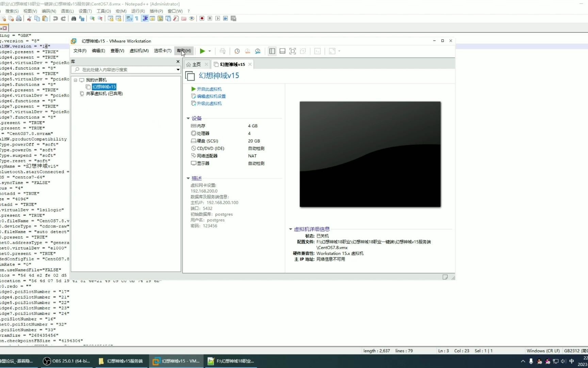
Task: Collapse the 我的计算机 tree node
Action: (x=76, y=80)
